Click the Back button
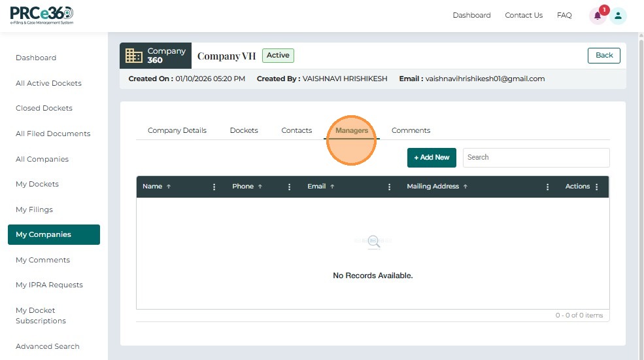Viewport: 644px width, 360px height. [603, 56]
